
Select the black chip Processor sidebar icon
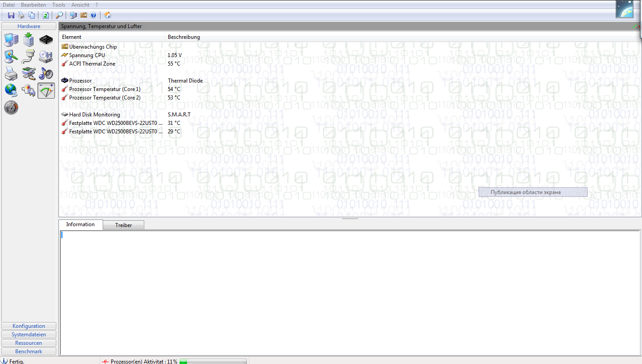pyautogui.click(x=46, y=40)
